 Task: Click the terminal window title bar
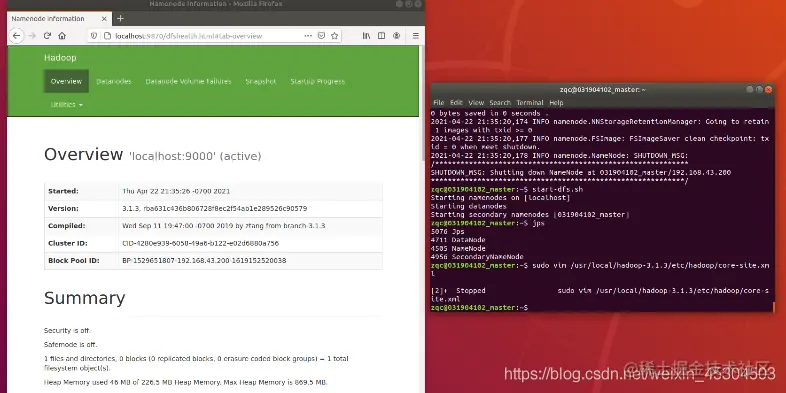pyautogui.click(x=603, y=90)
